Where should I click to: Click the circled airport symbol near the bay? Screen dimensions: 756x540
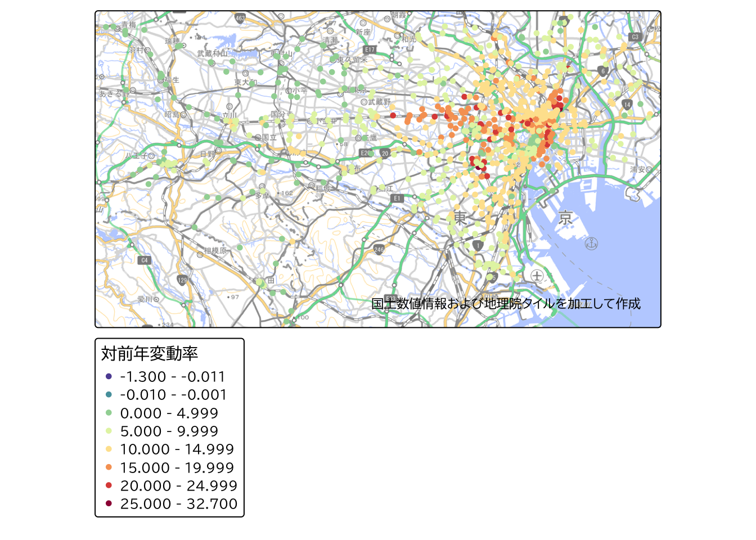[537, 276]
